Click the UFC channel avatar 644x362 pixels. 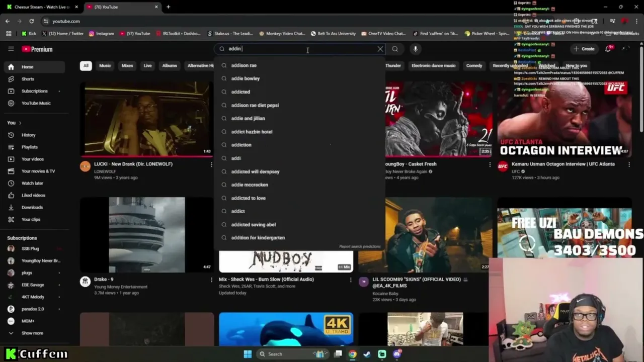(x=503, y=166)
